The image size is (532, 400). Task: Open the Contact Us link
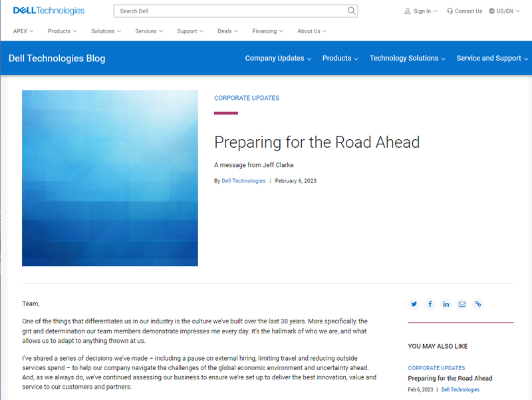tap(464, 11)
